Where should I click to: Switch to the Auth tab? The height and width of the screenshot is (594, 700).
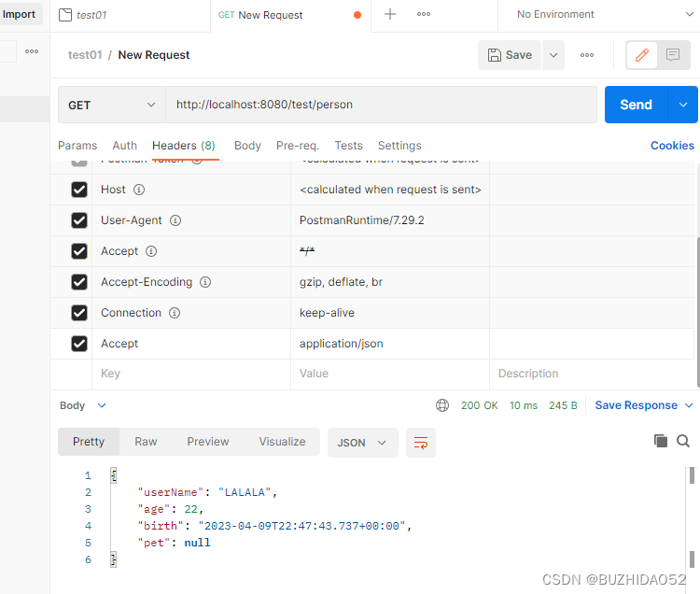(x=124, y=146)
